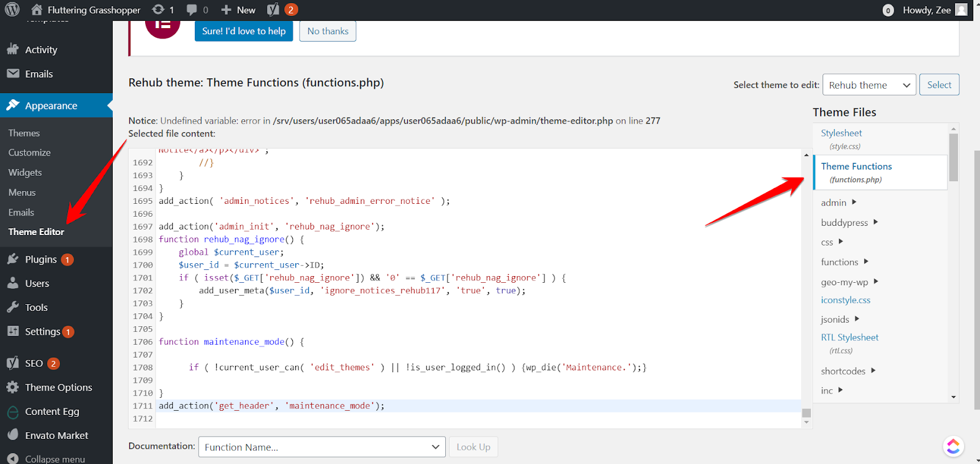Screen dimensions: 980x464
Task: Click the Appearance paintbrush icon
Action: point(13,105)
